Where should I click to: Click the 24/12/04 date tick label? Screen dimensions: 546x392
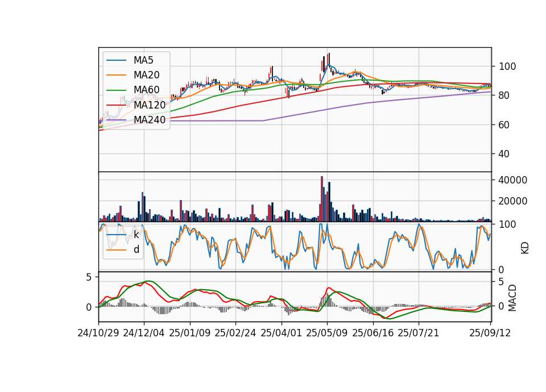coord(144,333)
